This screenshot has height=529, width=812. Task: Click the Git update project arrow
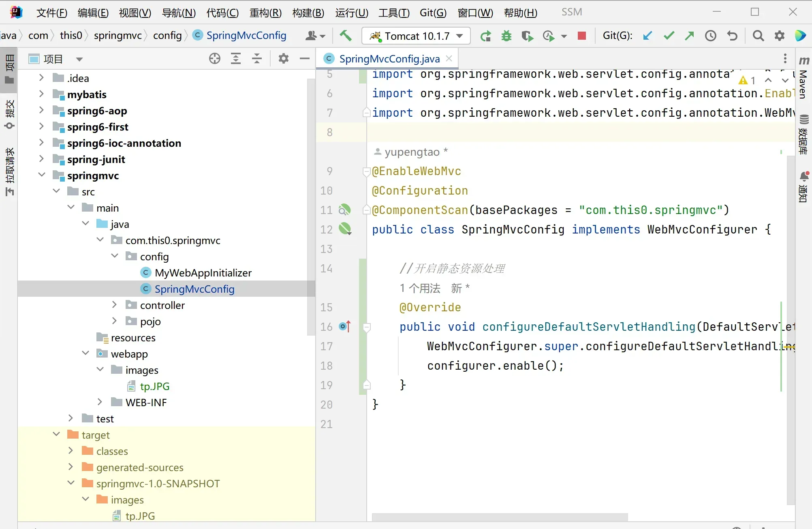click(x=647, y=36)
